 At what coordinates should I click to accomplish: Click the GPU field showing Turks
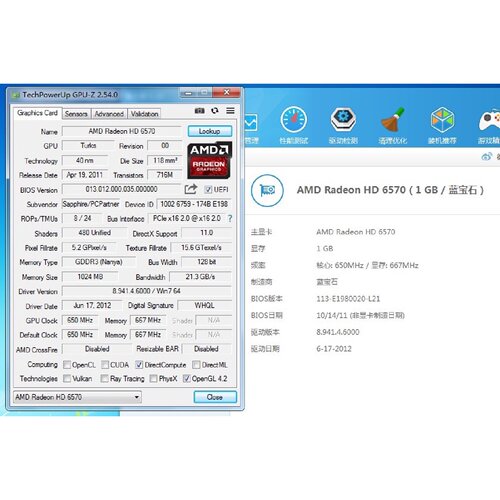(88, 146)
